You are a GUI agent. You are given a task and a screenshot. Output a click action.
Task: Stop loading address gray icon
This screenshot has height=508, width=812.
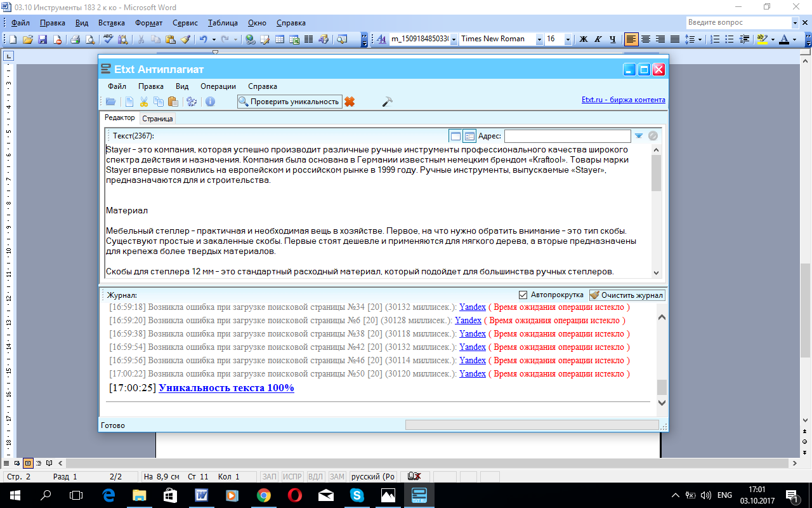653,136
